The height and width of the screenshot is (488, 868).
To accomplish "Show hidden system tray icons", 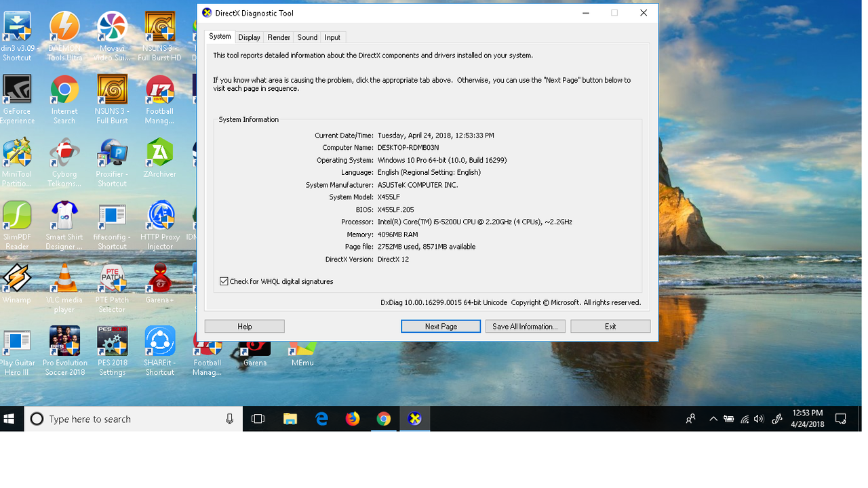I will [x=713, y=419].
